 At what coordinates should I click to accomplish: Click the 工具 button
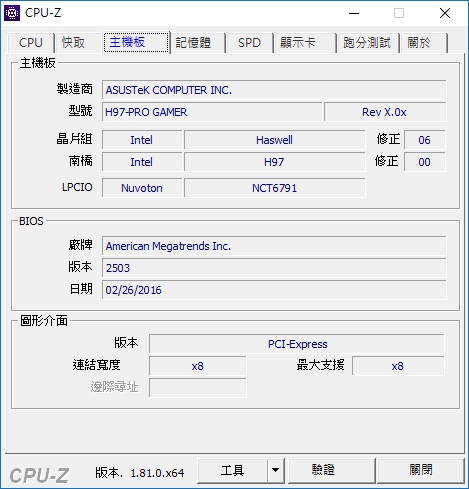[x=232, y=470]
